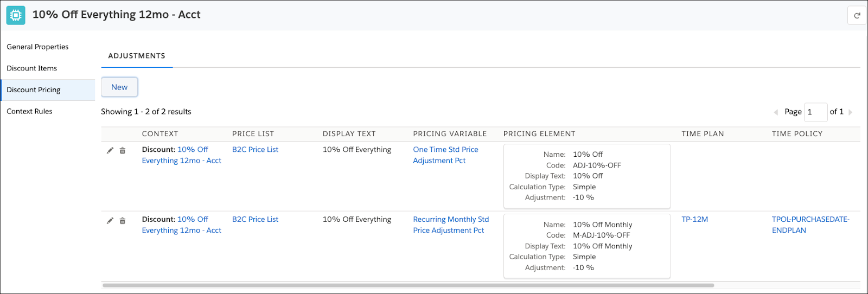Edit the One Time Std Price adjustment row

[110, 150]
